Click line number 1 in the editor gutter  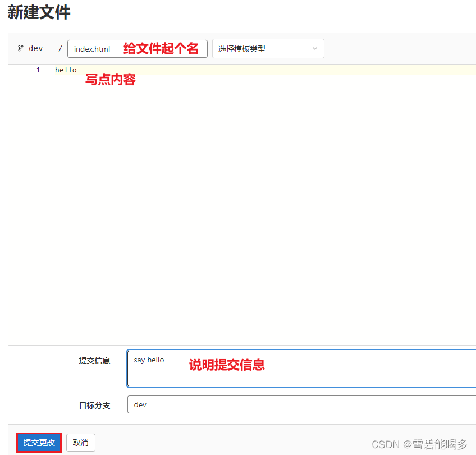pyautogui.click(x=38, y=70)
